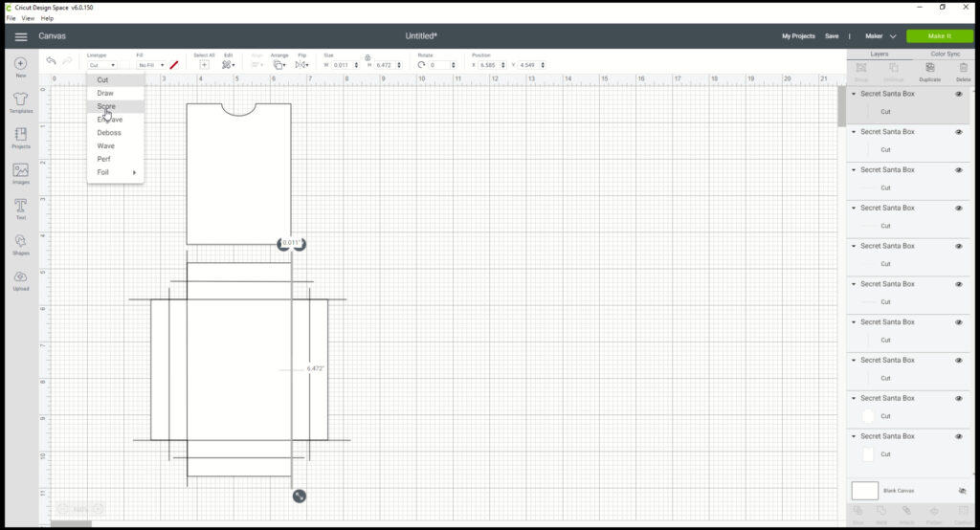Click the rotate value stepper
Viewport: 980px width, 530px height.
[x=453, y=65]
